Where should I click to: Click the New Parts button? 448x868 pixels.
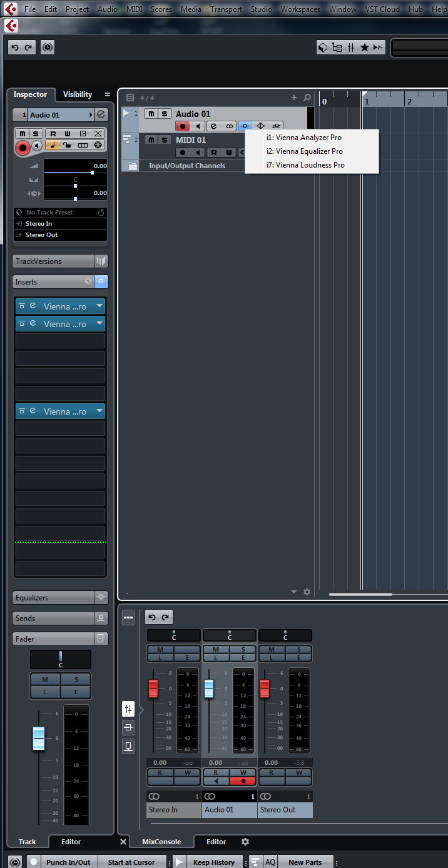coord(305,862)
